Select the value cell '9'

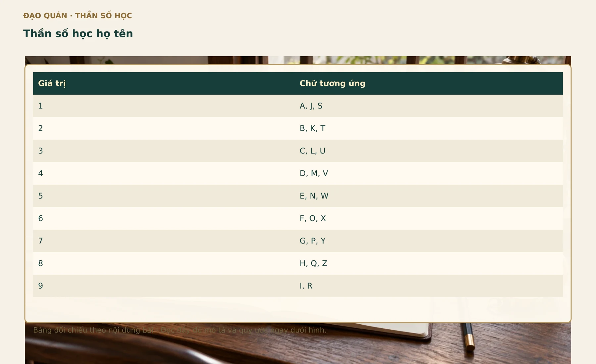pyautogui.click(x=164, y=286)
